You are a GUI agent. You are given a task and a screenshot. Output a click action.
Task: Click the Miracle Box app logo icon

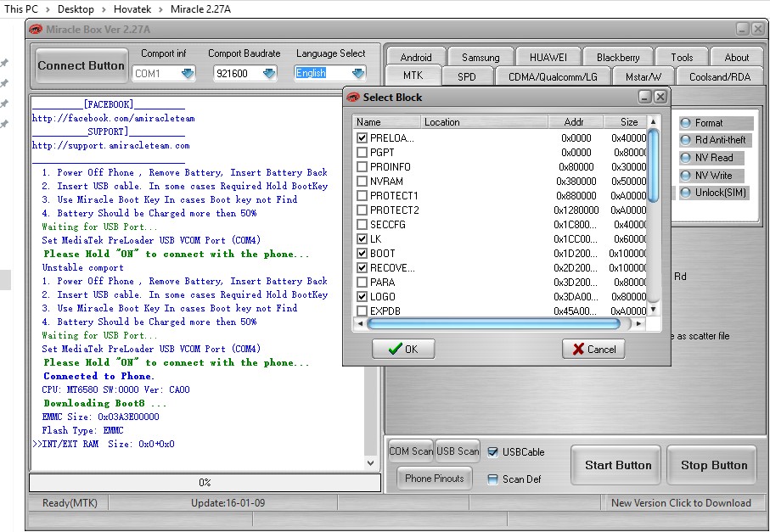tap(36, 30)
